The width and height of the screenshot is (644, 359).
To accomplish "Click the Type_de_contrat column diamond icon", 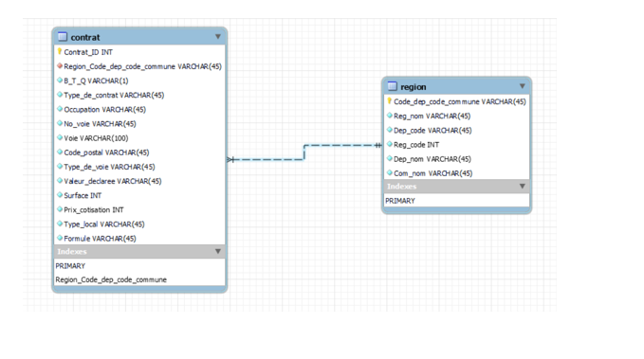I will click(60, 95).
